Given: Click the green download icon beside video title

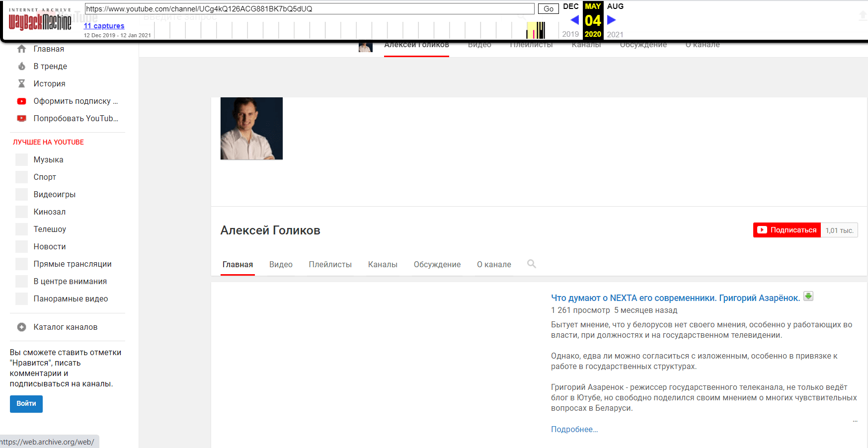Looking at the screenshot, I should [x=808, y=297].
